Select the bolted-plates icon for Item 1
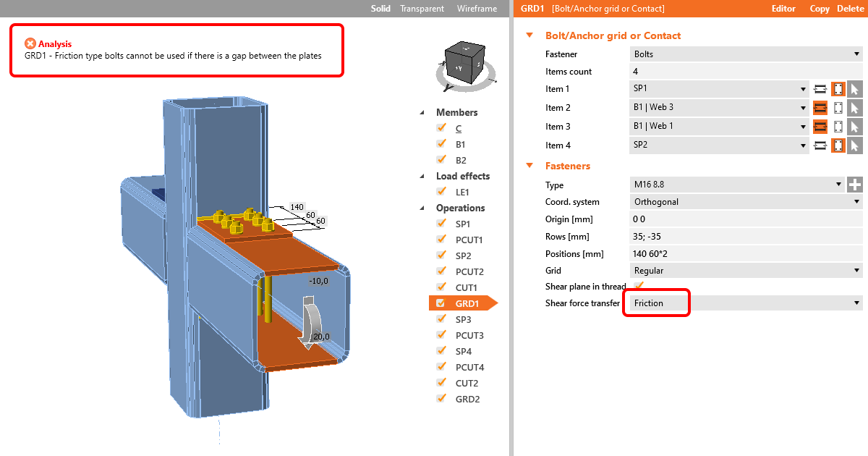This screenshot has width=868, height=456. click(x=821, y=89)
